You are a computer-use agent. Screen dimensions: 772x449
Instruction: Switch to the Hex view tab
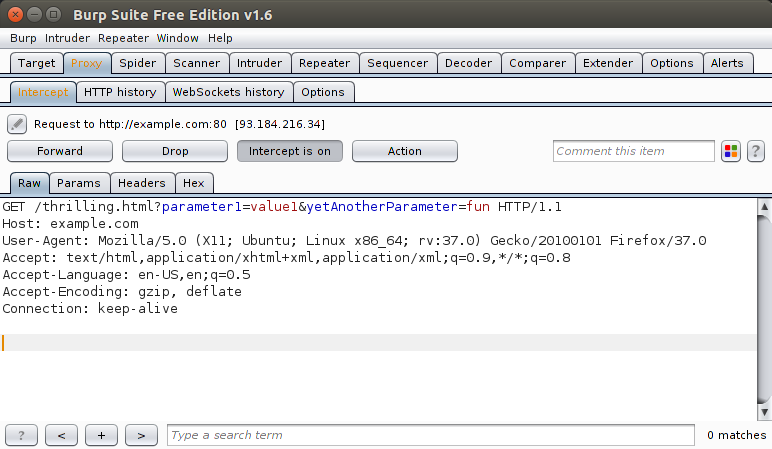(193, 183)
